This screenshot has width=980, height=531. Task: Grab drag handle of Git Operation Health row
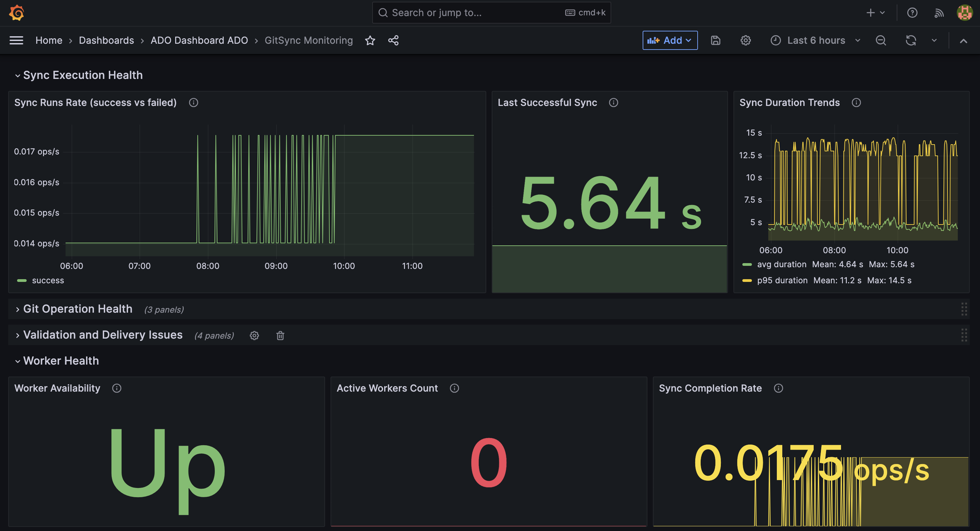click(964, 309)
